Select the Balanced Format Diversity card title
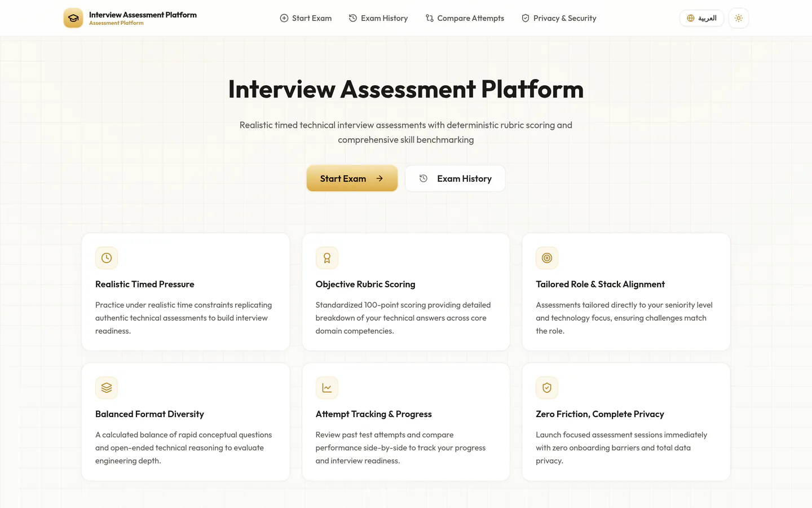The image size is (812, 508). coord(149,414)
